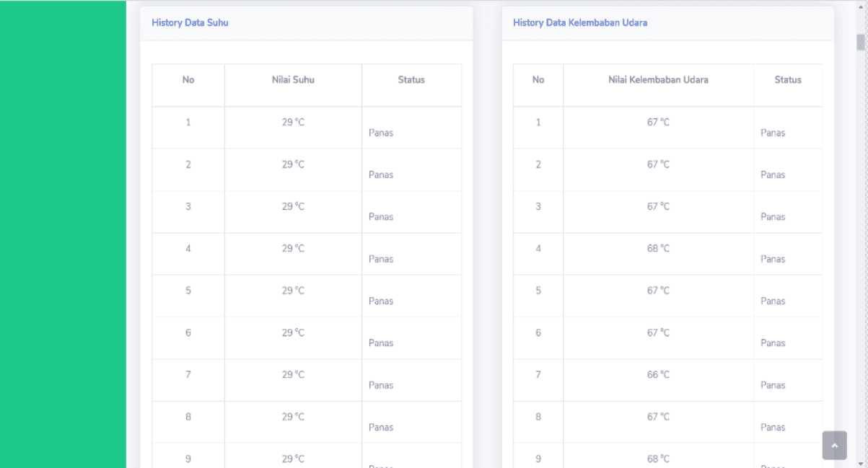This screenshot has height=468, width=868.
Task: Select row 1 in Suhu table
Action: pyautogui.click(x=307, y=128)
